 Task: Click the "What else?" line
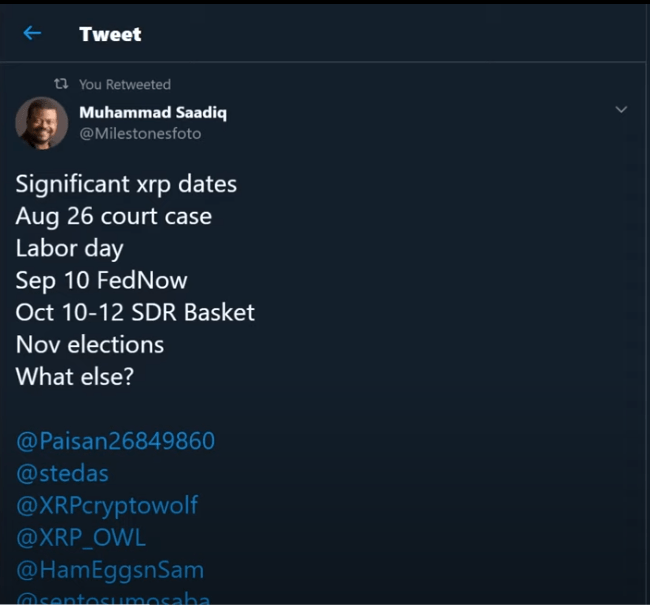[x=73, y=376]
